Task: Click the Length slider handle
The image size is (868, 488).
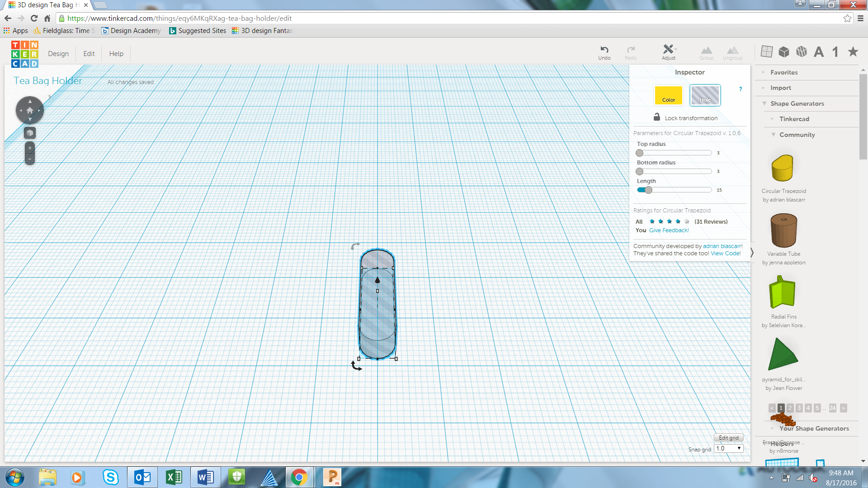Action: 648,190
